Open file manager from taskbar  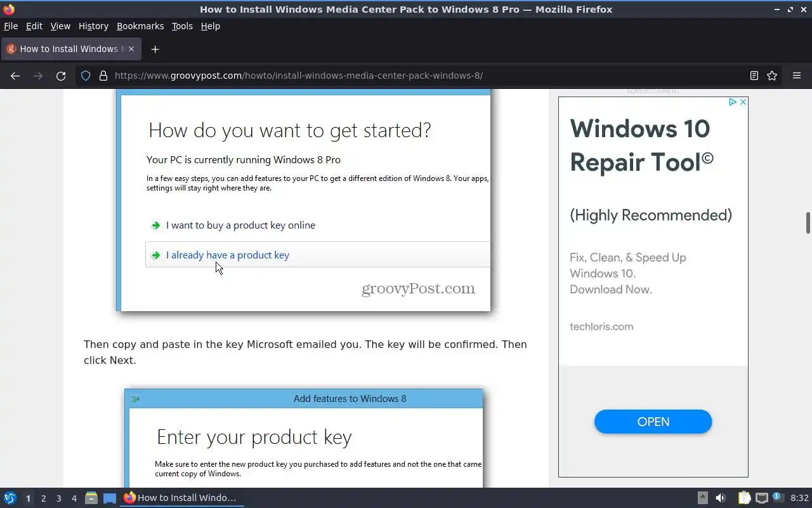(x=91, y=498)
